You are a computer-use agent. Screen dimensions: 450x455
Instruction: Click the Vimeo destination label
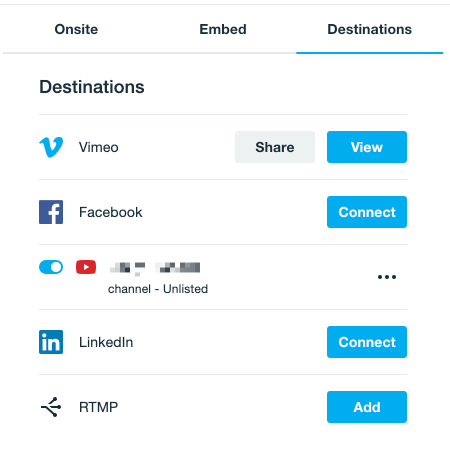pyautogui.click(x=99, y=147)
